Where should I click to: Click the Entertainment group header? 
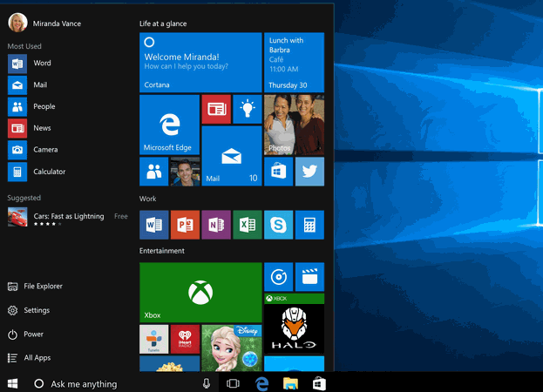click(162, 251)
